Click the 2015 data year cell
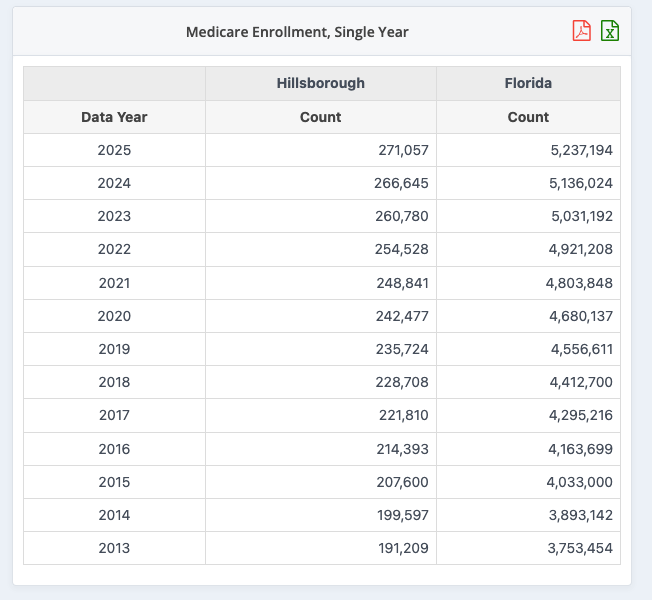The width and height of the screenshot is (652, 600). tap(114, 482)
